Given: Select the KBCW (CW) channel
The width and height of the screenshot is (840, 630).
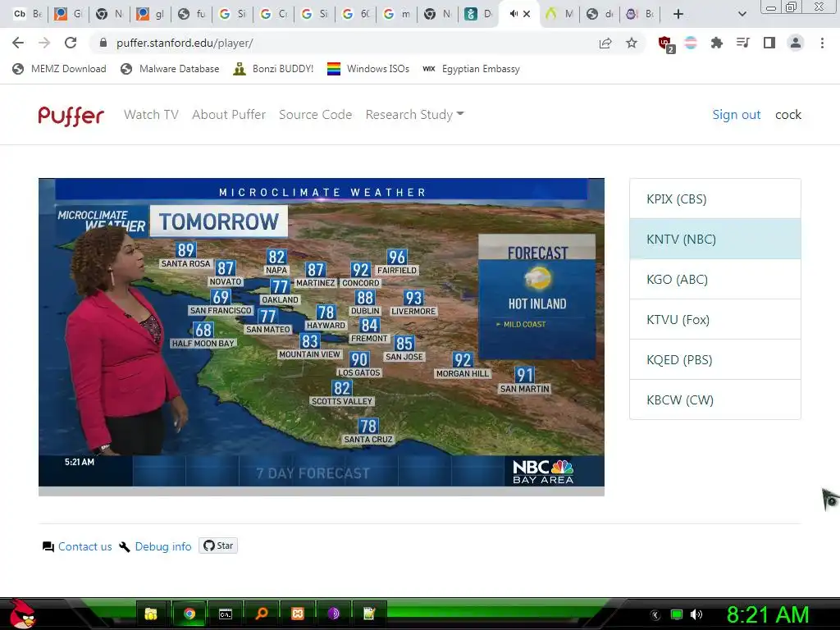Looking at the screenshot, I should (715, 399).
